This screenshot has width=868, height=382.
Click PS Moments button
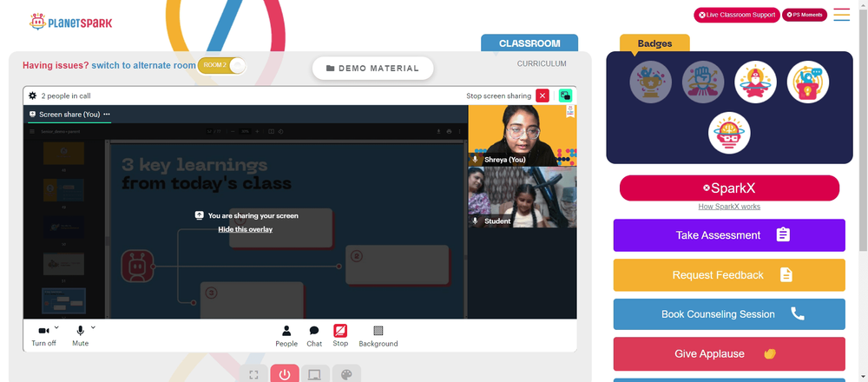pos(805,15)
